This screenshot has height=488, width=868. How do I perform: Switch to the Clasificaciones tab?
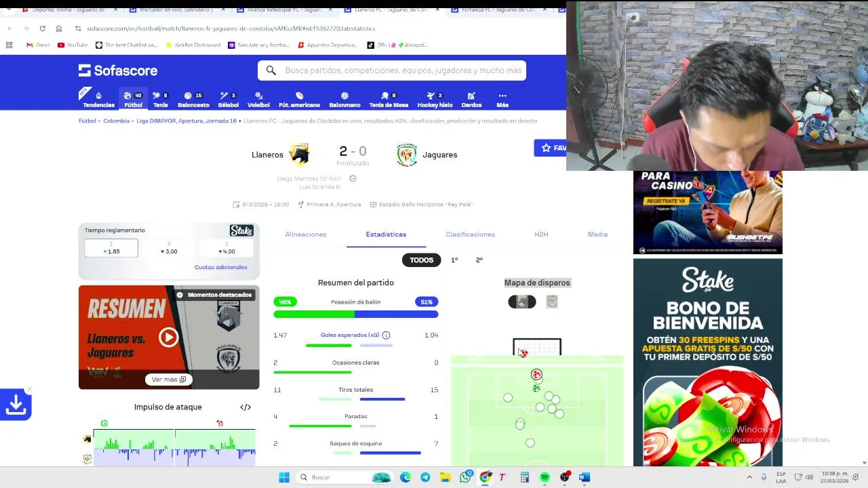point(470,235)
